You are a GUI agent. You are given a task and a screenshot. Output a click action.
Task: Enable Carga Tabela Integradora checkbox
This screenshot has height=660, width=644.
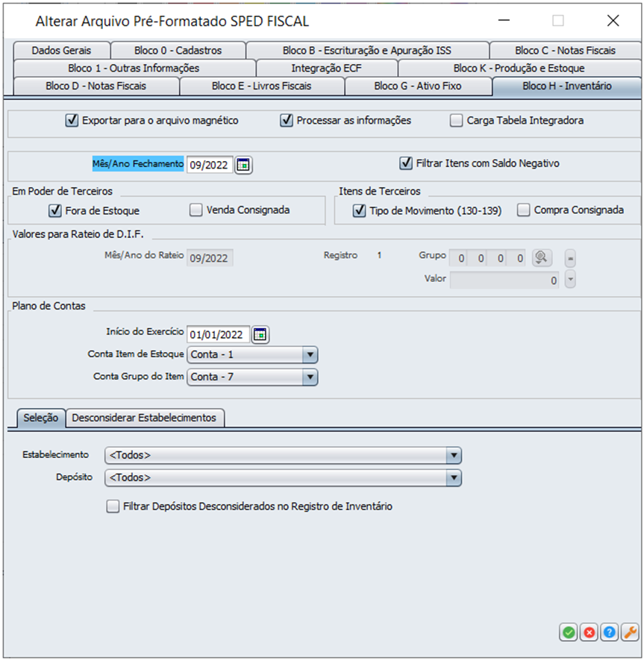(456, 120)
